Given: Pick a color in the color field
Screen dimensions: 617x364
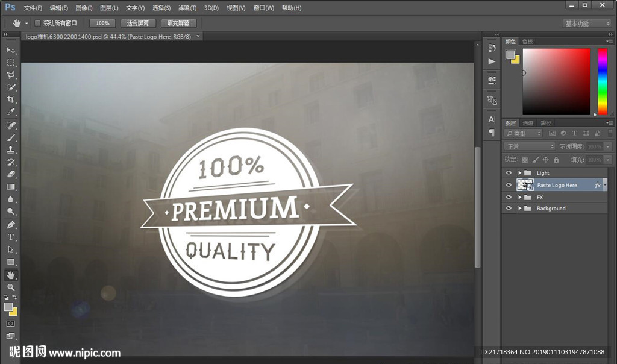Looking at the screenshot, I should click(556, 81).
